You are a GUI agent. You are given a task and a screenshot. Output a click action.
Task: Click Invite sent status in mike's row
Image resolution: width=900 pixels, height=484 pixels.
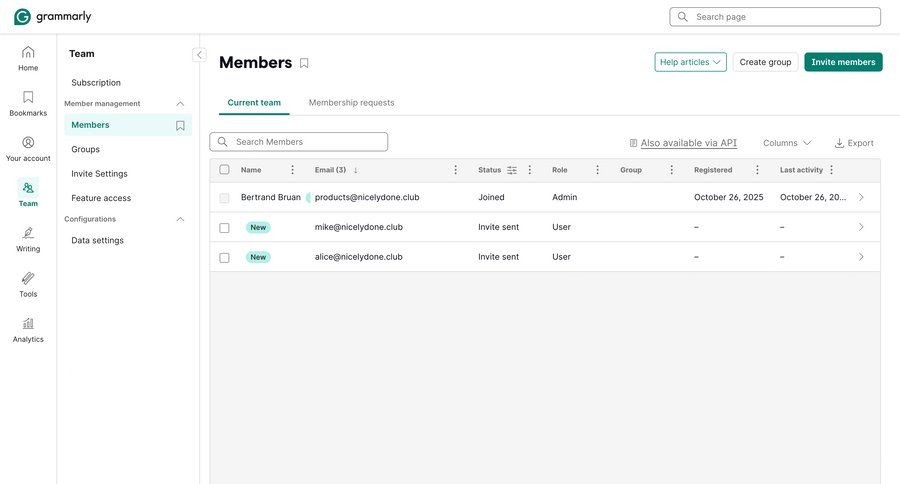498,227
